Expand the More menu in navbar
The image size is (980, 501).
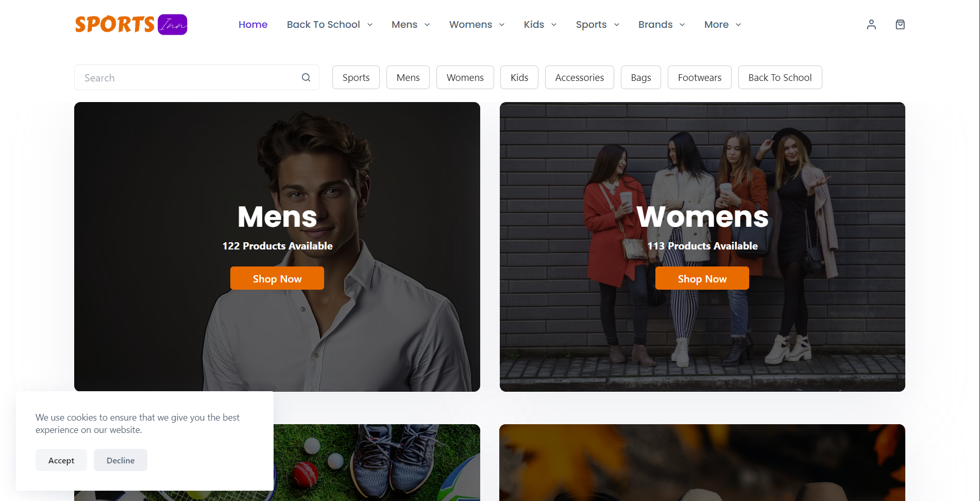[x=722, y=25]
